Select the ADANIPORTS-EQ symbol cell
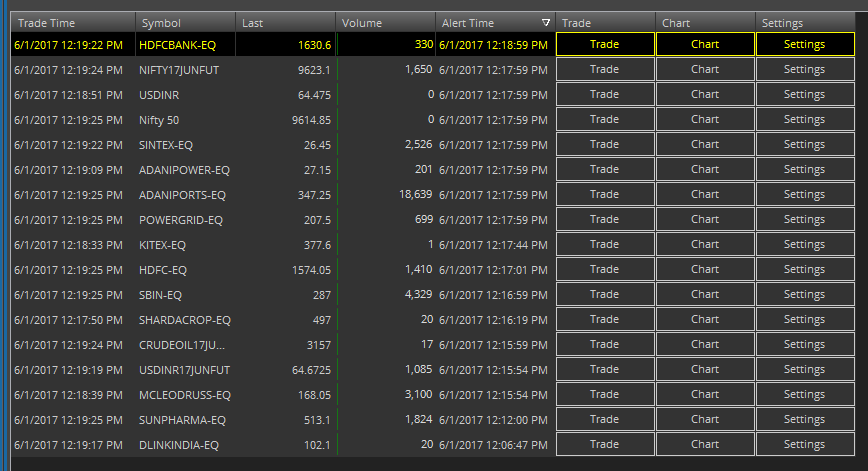Screen dimensions: 868x471 [x=185, y=195]
